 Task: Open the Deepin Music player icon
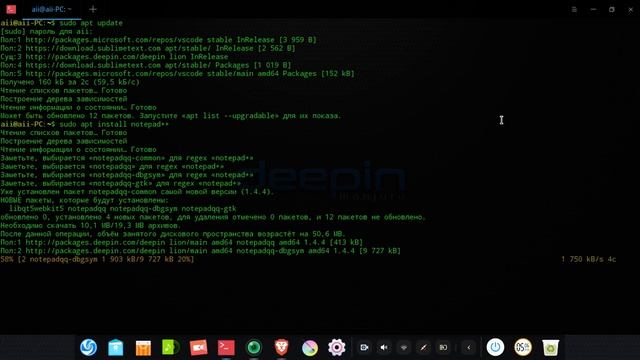171,348
